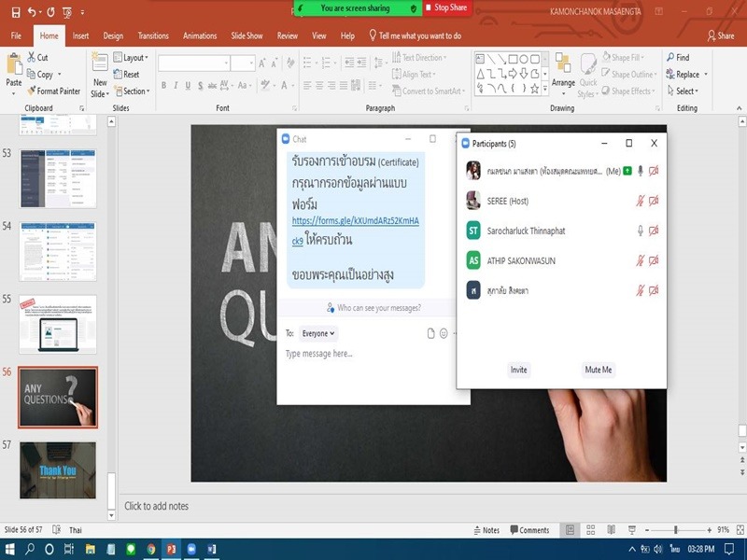Insert a New Slide
Screen dimensions: 747x560
click(x=100, y=73)
